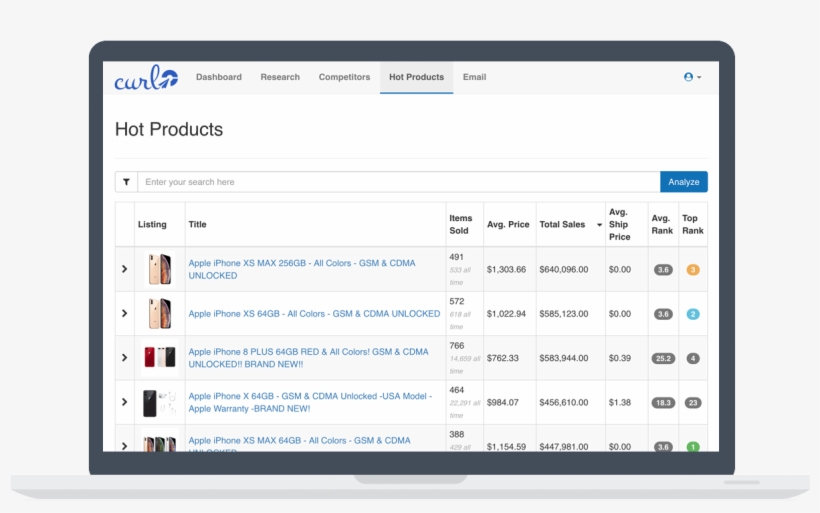Click the Analyze button
Viewport: 820px width, 513px height.
[684, 182]
